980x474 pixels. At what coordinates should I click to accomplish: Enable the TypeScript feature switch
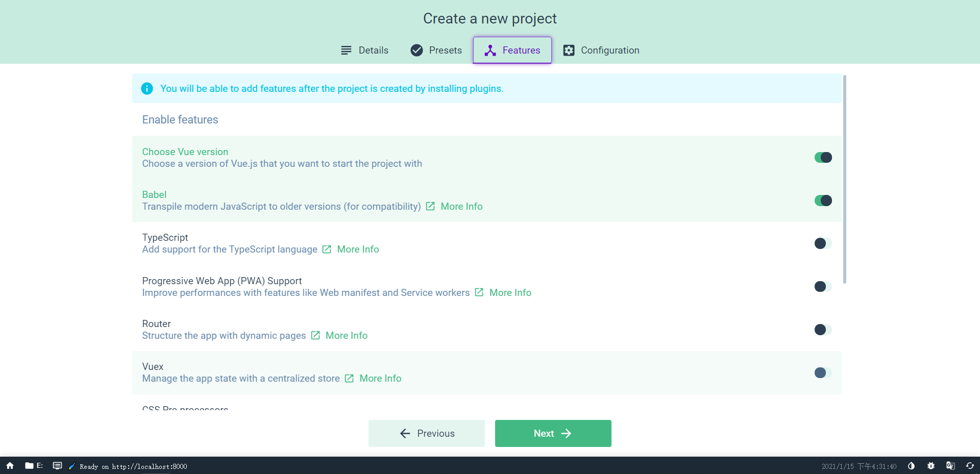[x=823, y=243]
